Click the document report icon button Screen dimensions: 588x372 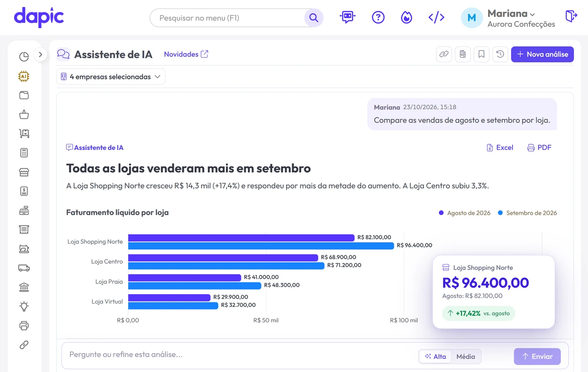[x=463, y=54]
